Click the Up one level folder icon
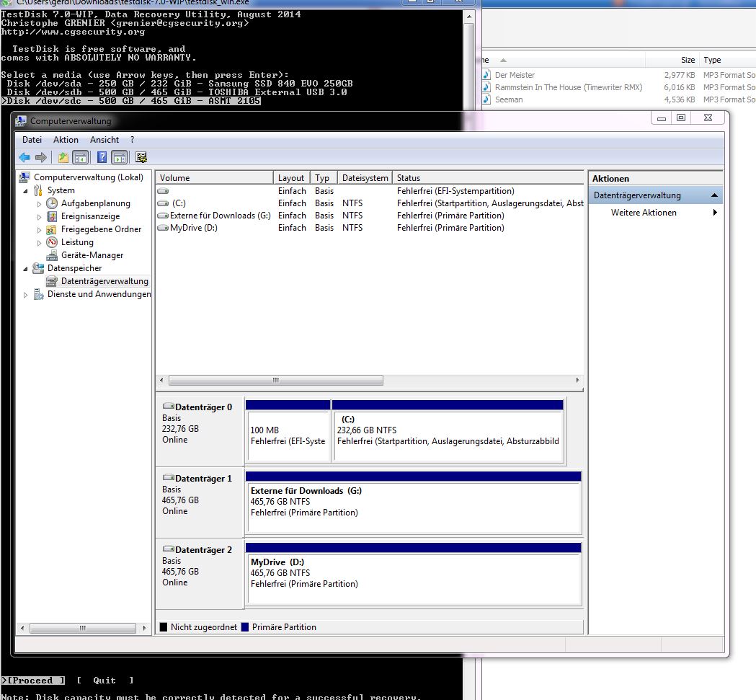 [x=63, y=157]
